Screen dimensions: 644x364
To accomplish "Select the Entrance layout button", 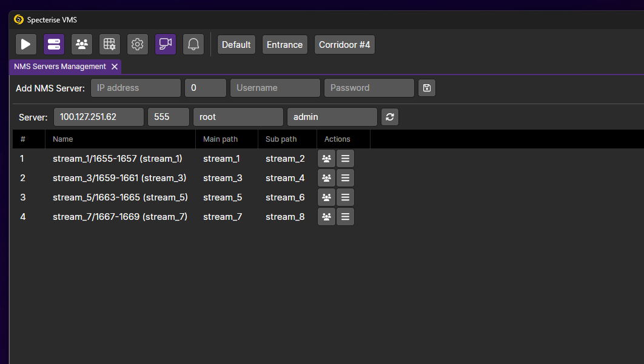I will tap(284, 45).
